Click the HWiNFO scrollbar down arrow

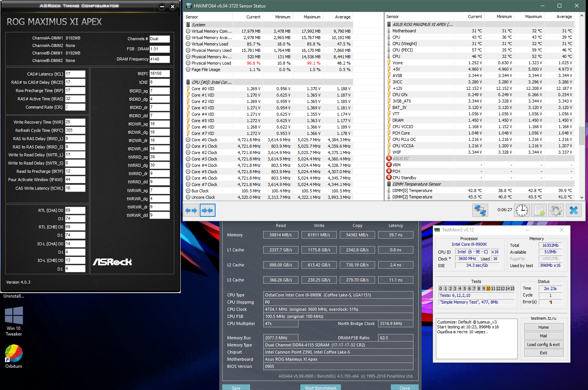tap(582, 197)
